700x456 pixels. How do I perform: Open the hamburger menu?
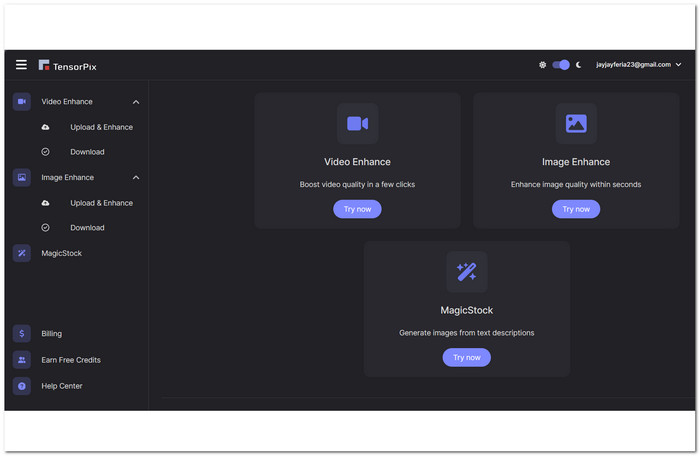[x=21, y=65]
